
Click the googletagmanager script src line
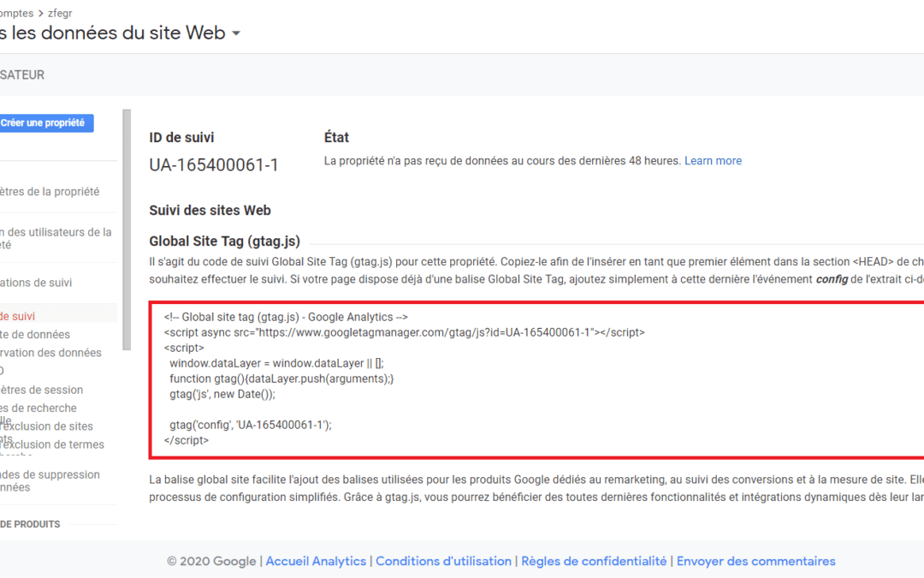[x=404, y=332]
